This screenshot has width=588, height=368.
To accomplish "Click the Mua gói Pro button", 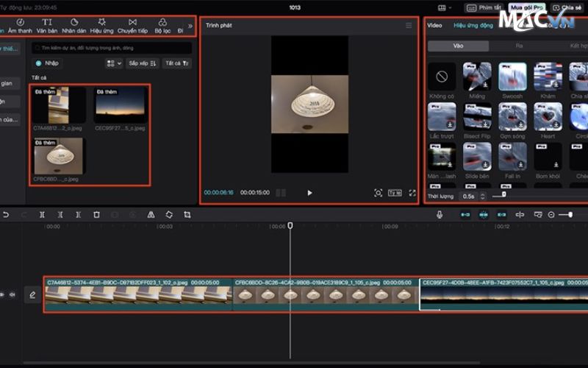I will (x=527, y=7).
